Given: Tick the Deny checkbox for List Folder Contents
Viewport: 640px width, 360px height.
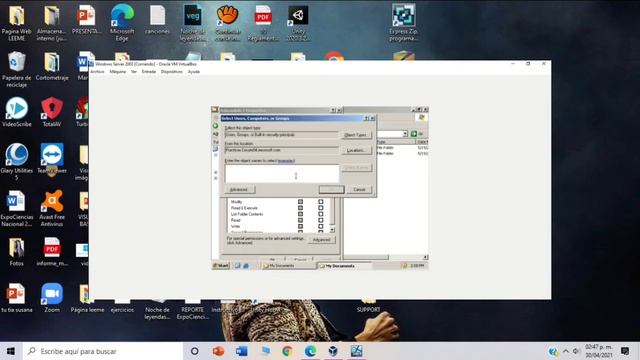Looking at the screenshot, I should point(320,214).
